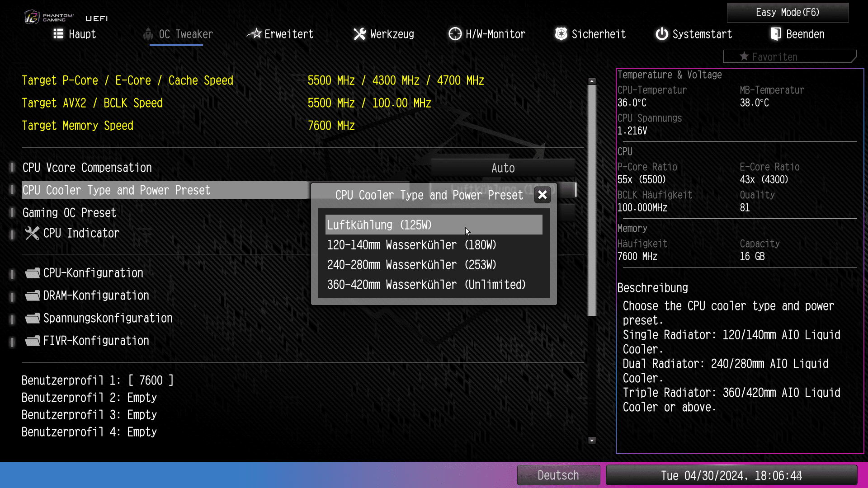
Task: Click the Favoriten star icon
Action: coord(744,56)
